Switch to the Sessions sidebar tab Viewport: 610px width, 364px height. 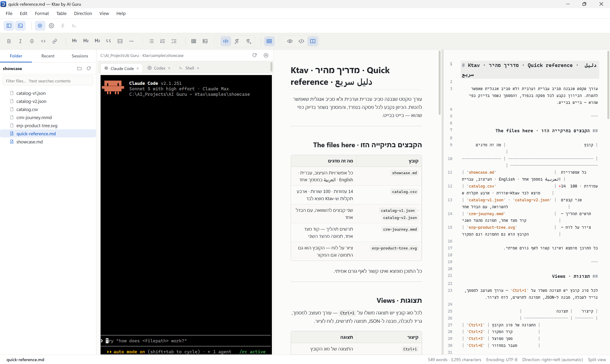[80, 56]
